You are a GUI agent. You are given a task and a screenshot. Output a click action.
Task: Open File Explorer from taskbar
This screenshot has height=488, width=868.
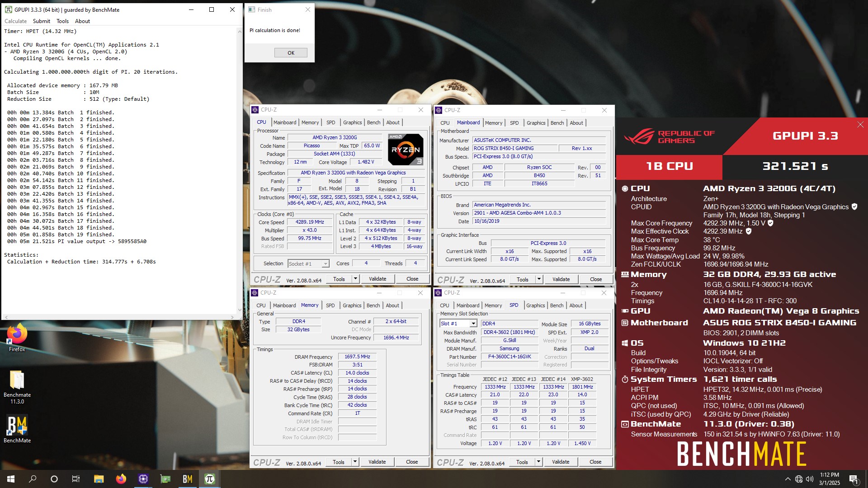tap(99, 479)
